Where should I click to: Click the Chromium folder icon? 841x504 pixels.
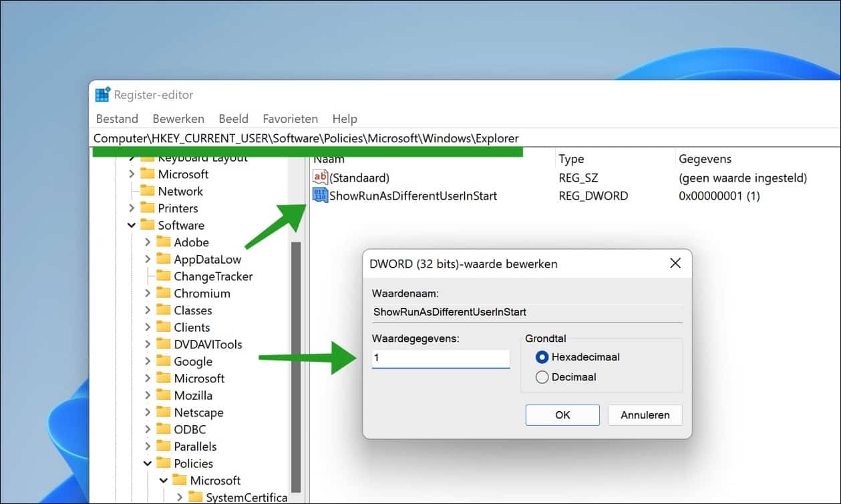[x=164, y=293]
